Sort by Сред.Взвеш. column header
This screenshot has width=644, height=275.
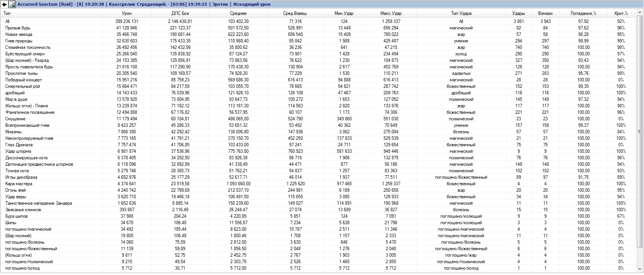(x=295, y=13)
